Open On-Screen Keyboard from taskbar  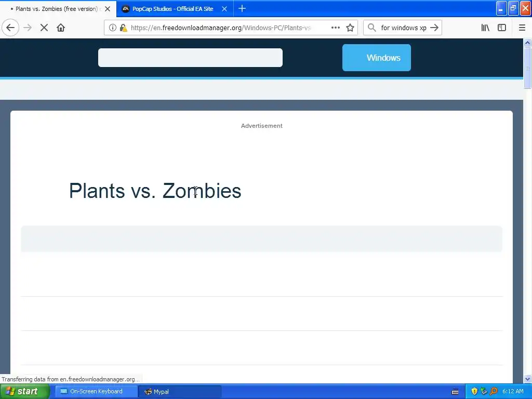[96, 391]
